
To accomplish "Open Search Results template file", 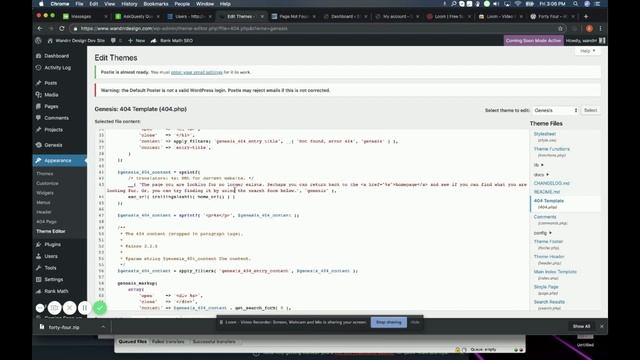I will pos(549,302).
